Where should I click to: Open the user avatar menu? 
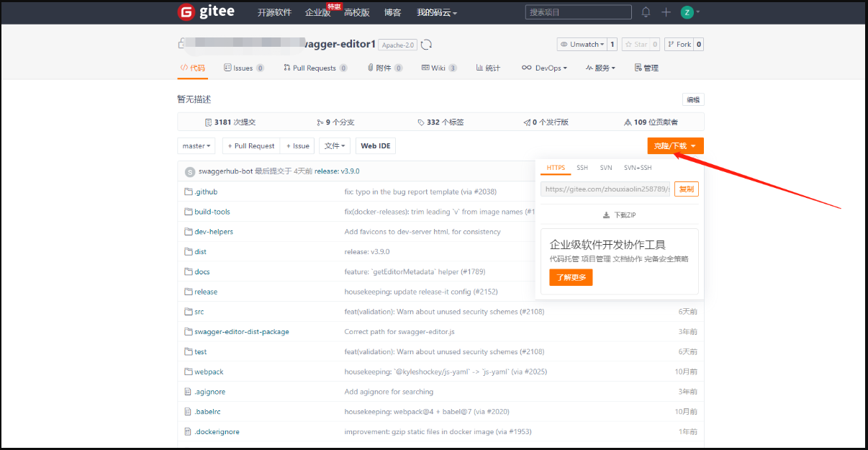(x=690, y=12)
